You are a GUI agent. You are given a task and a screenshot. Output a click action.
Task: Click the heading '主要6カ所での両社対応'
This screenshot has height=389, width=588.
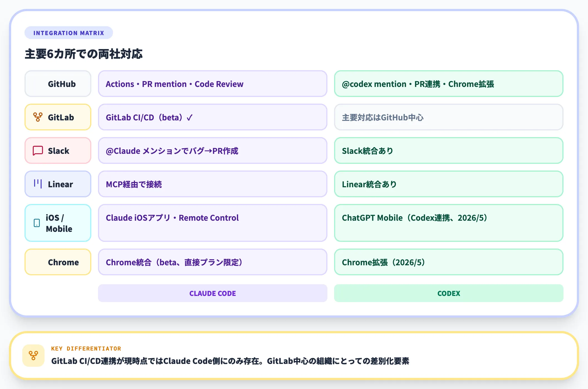tap(84, 54)
